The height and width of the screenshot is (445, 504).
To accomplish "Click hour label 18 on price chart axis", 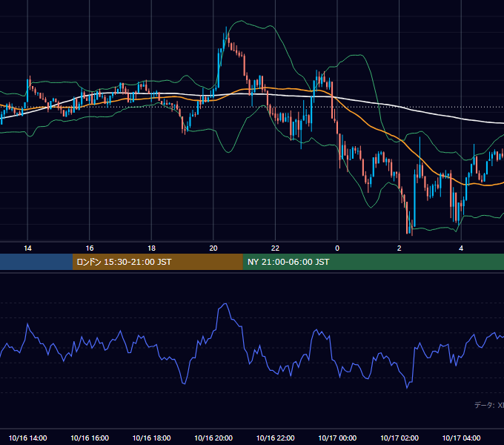I will click(x=151, y=248).
